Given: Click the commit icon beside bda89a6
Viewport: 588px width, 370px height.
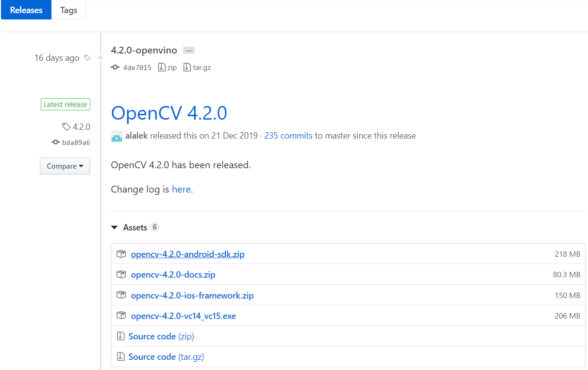Looking at the screenshot, I should (55, 142).
